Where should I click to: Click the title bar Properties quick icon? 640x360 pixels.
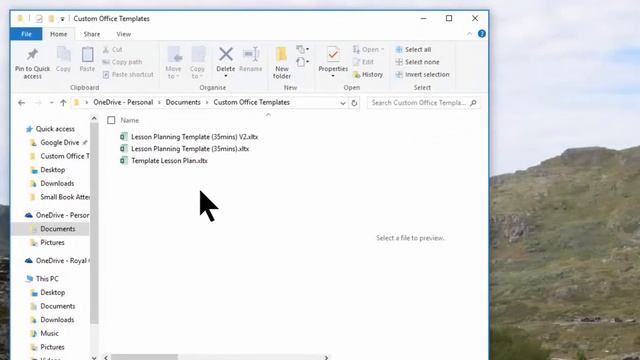pyautogui.click(x=39, y=18)
